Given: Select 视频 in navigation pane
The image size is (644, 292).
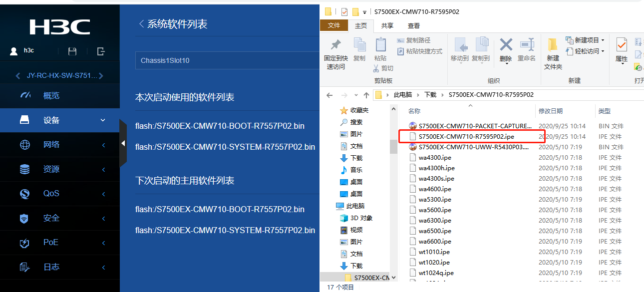Looking at the screenshot, I should [x=351, y=230].
